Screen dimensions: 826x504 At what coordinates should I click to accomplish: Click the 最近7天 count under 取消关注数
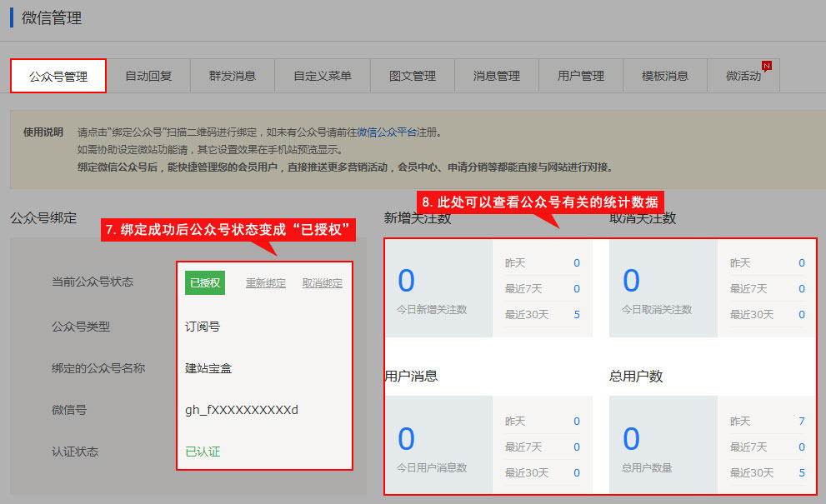[801, 288]
